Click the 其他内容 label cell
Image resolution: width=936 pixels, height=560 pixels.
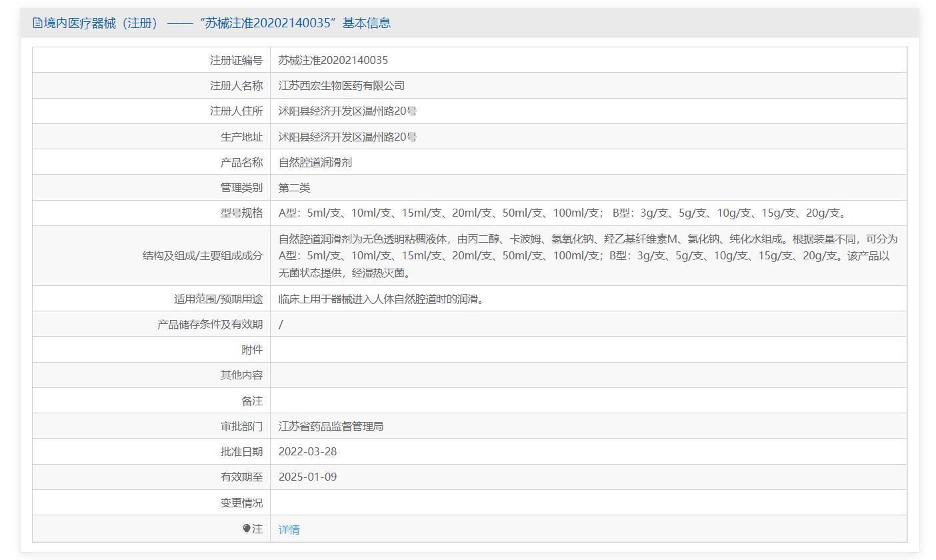(151, 375)
